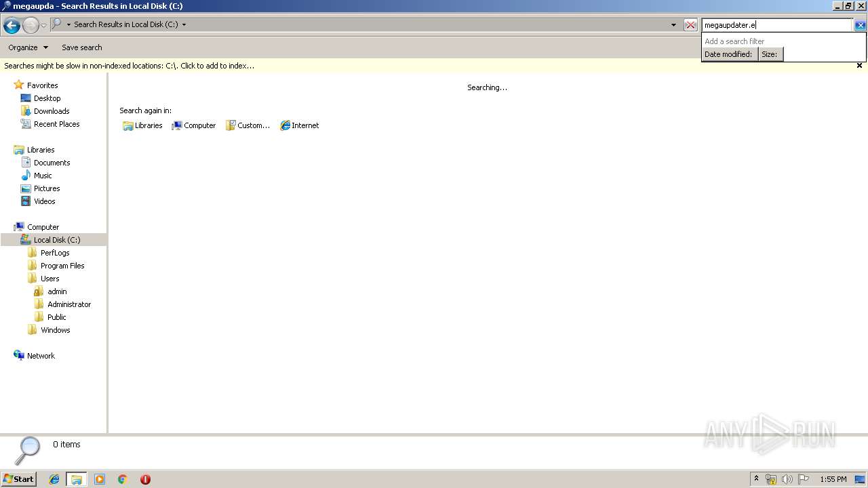Add Date modified search filter
The image size is (868, 488).
click(x=729, y=54)
